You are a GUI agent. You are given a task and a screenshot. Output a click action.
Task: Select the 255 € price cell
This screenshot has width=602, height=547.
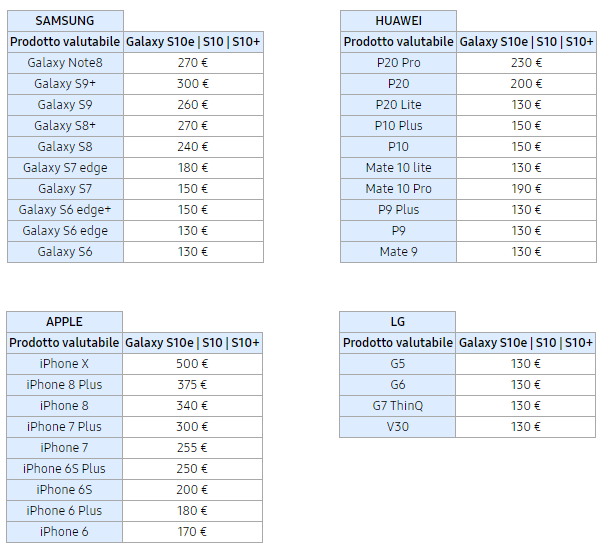coord(193,448)
